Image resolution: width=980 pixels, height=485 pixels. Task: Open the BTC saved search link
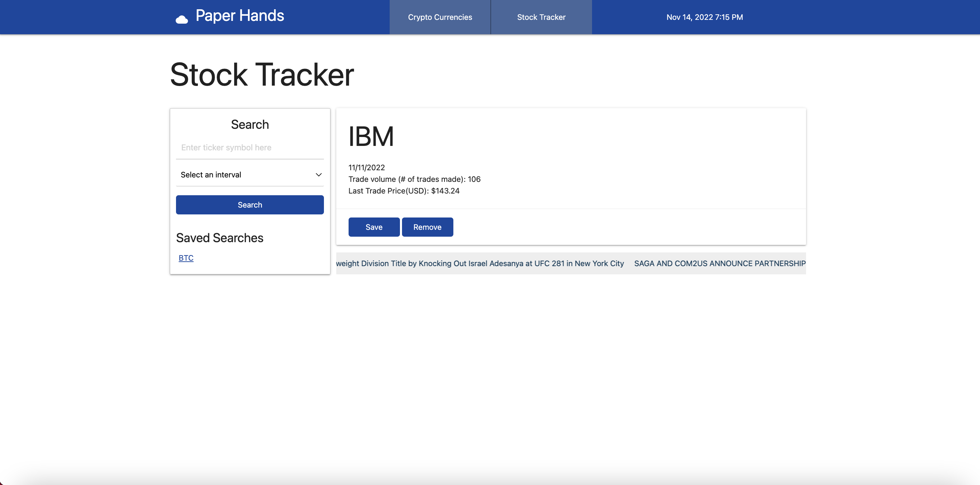(x=186, y=258)
